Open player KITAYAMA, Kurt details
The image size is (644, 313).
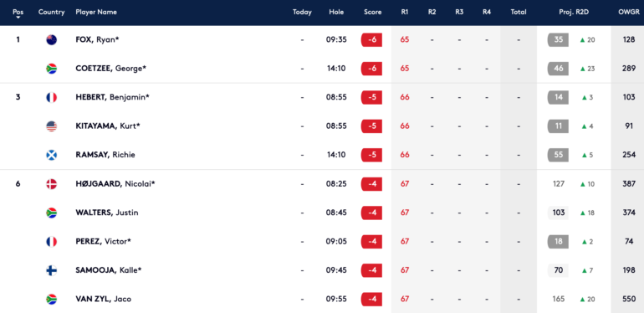(x=108, y=126)
